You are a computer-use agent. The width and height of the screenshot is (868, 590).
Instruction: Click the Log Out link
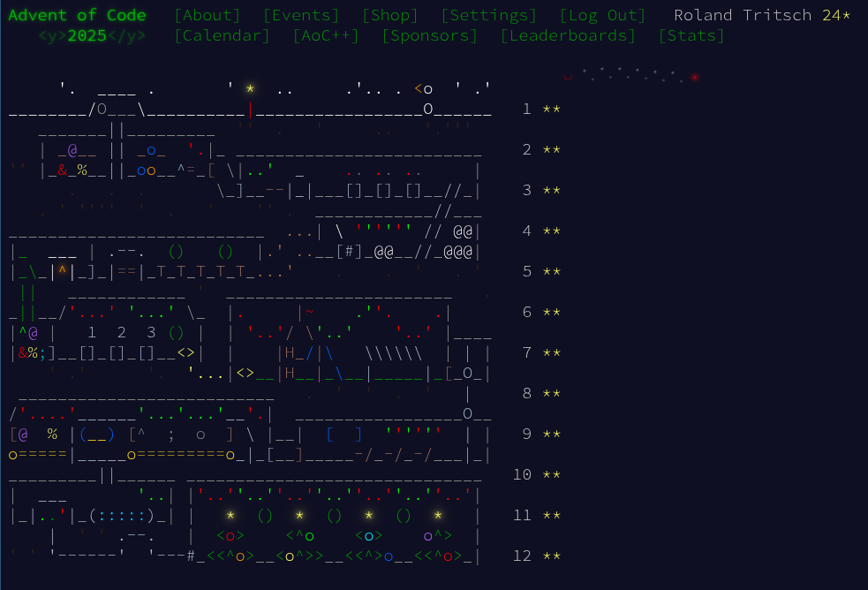603,15
